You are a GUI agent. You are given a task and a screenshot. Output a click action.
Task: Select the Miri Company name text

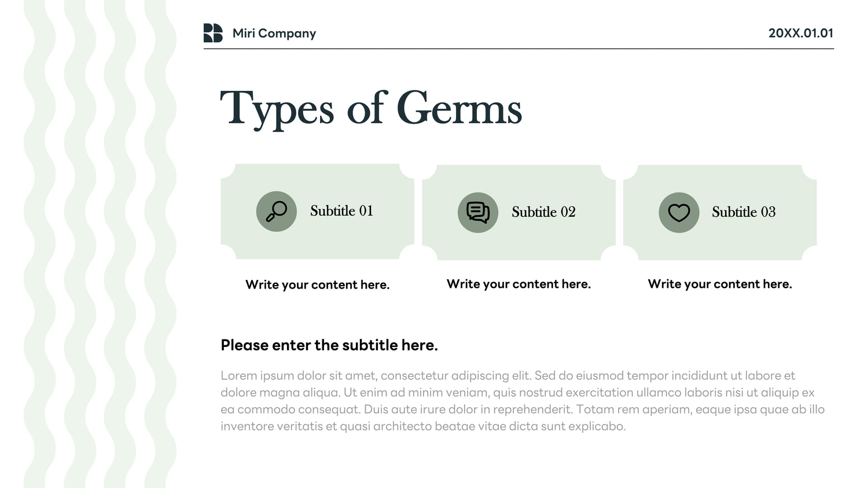tap(274, 34)
